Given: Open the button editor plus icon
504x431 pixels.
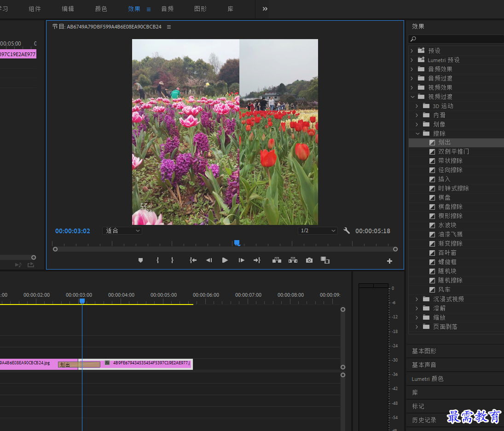Looking at the screenshot, I should click(x=389, y=261).
